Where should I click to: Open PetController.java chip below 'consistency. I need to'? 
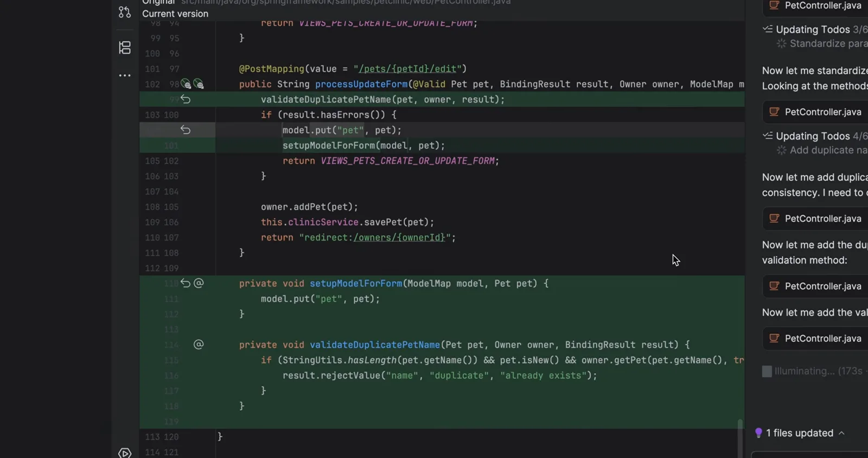[815, 219]
